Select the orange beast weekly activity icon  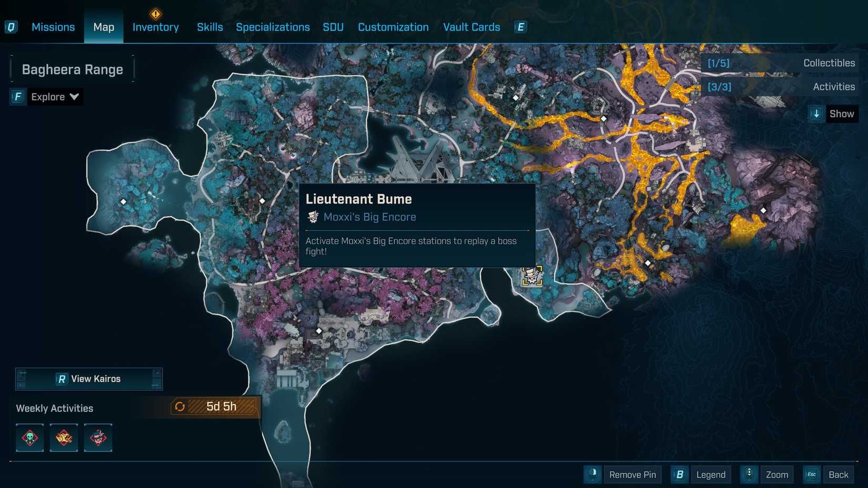(x=64, y=438)
